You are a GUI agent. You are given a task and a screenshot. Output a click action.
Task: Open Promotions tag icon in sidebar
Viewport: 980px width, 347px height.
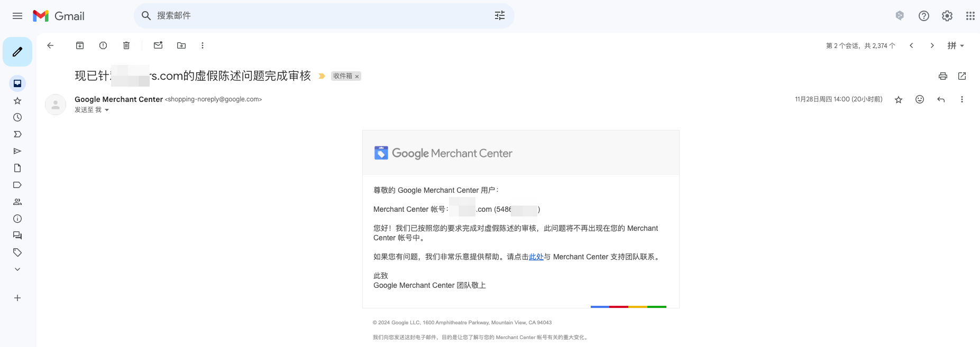click(x=17, y=252)
